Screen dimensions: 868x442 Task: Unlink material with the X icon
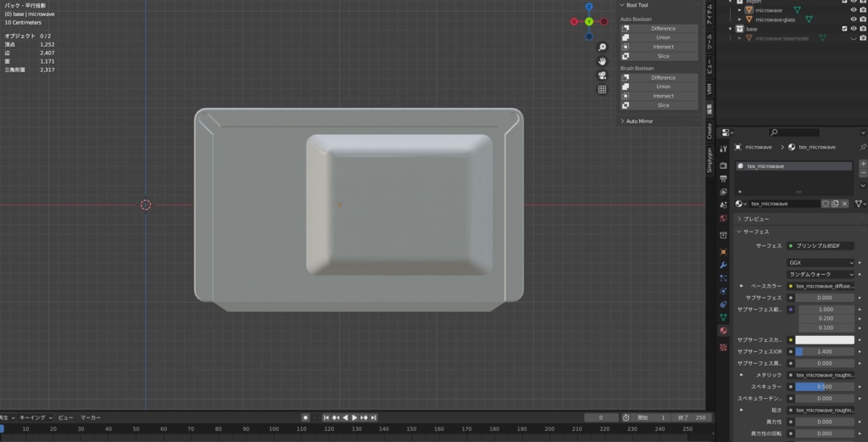[x=844, y=204]
